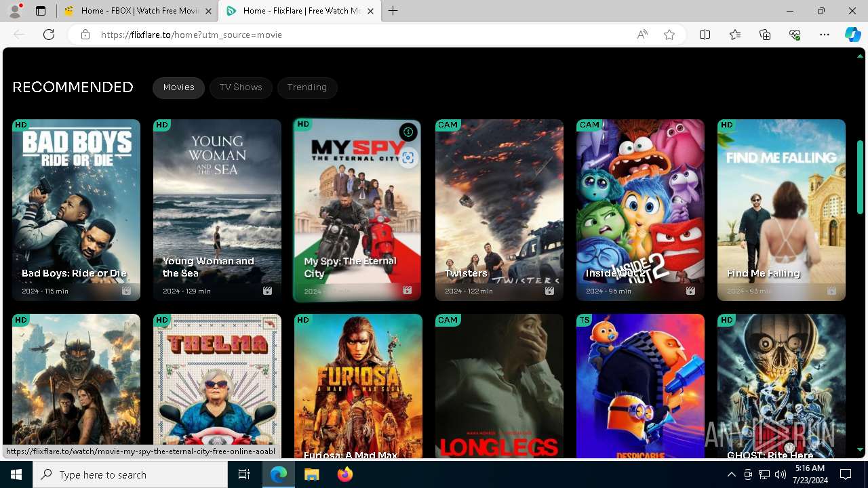Screen dimensions: 868x488
Task: Click the RECOMMENDED heading
Action: [73, 87]
